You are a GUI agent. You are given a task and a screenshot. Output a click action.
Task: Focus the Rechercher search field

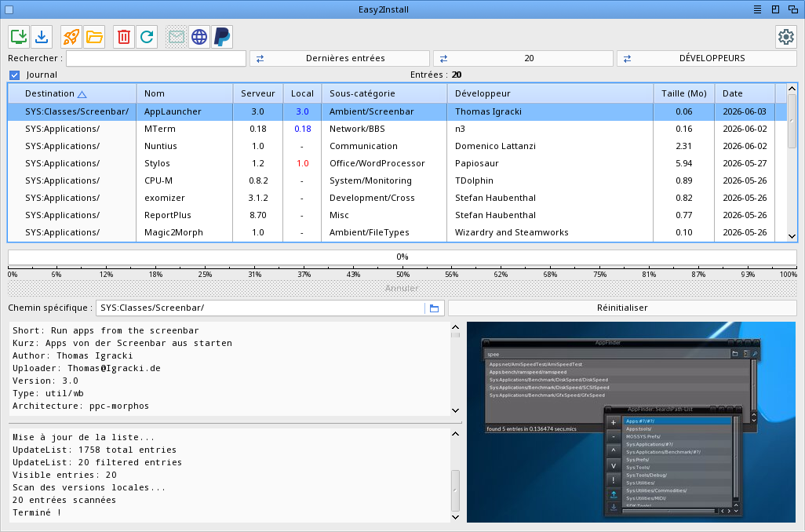click(156, 59)
